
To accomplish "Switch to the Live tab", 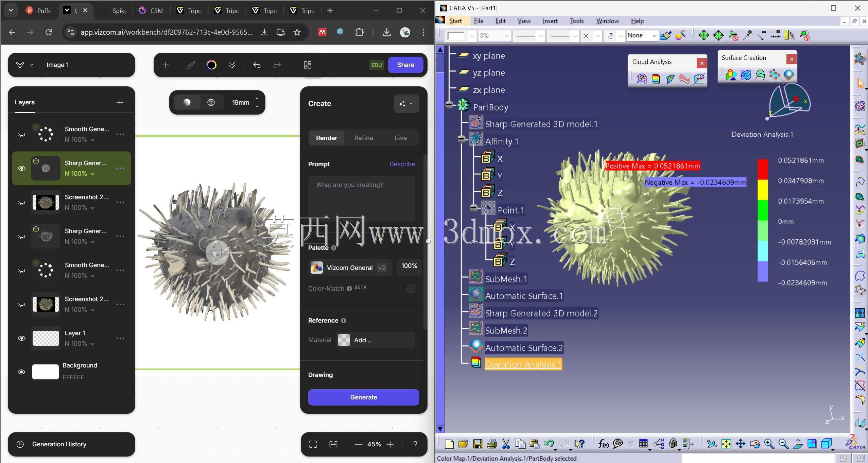I will click(x=401, y=138).
